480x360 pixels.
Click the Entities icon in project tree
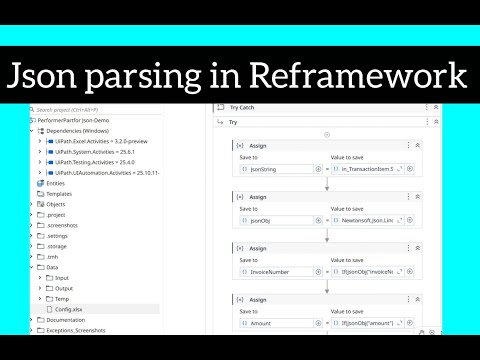pos(41,183)
